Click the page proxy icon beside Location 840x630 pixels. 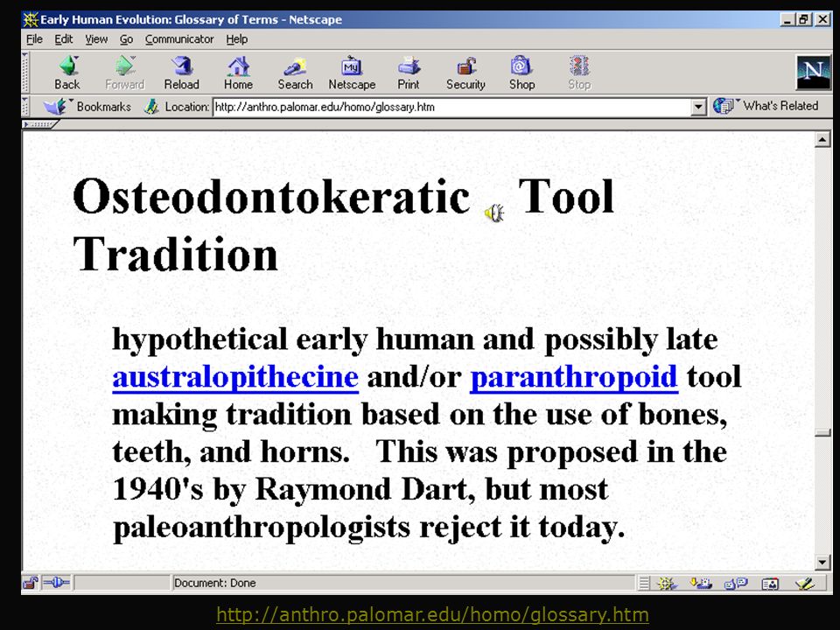click(x=151, y=107)
